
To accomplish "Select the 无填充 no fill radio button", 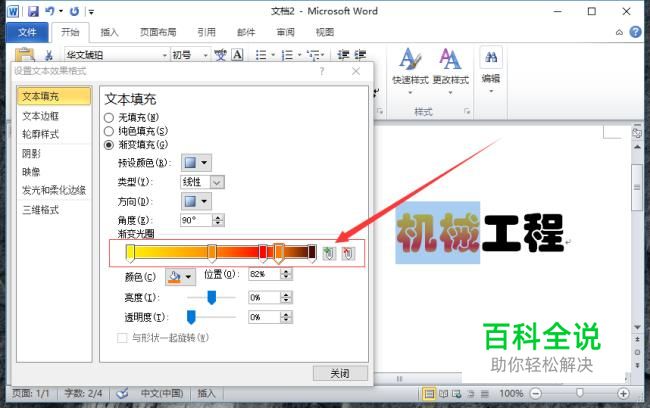I will coord(109,118).
